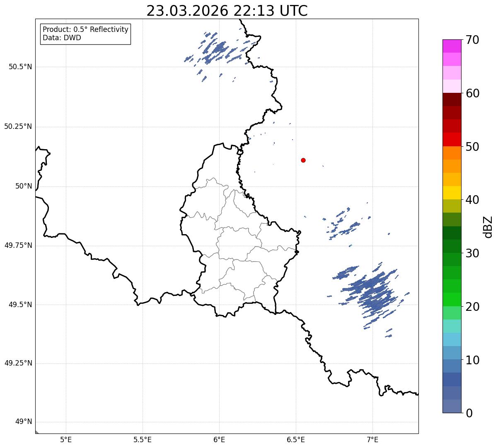
Task: Click the 7°E longitude tick label
Action: pos(372,439)
